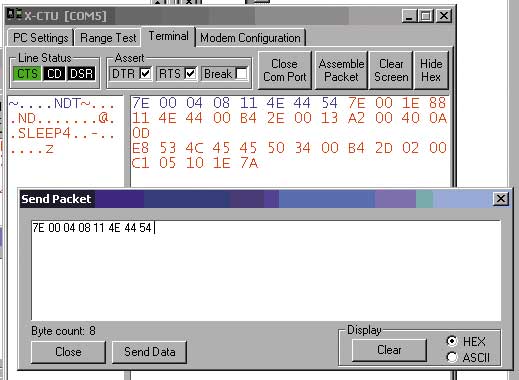The image size is (519, 380).
Task: Click the Clear button in Display group
Action: click(389, 350)
